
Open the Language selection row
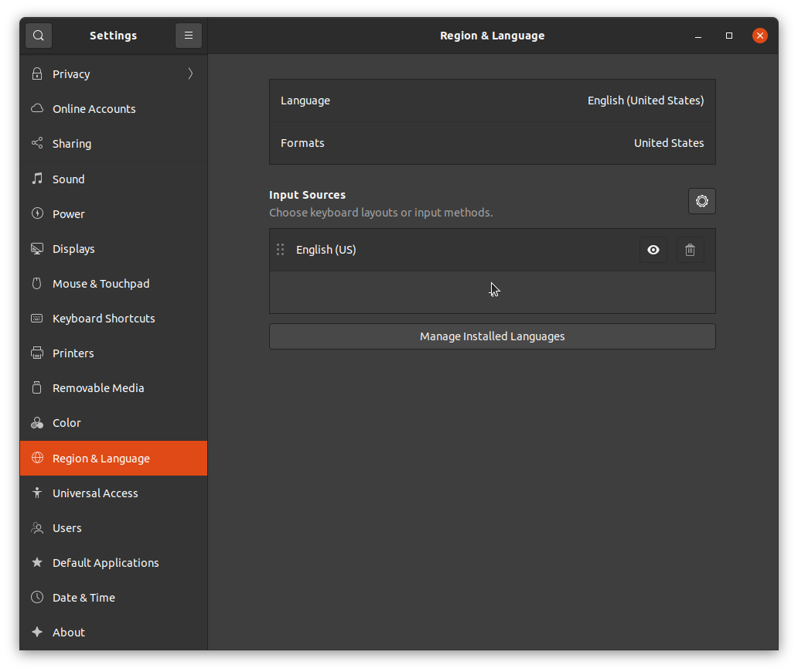[x=492, y=101]
